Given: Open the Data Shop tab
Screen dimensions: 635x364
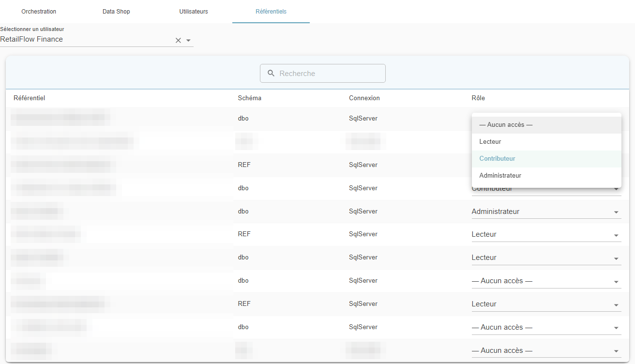Looking at the screenshot, I should [x=116, y=12].
